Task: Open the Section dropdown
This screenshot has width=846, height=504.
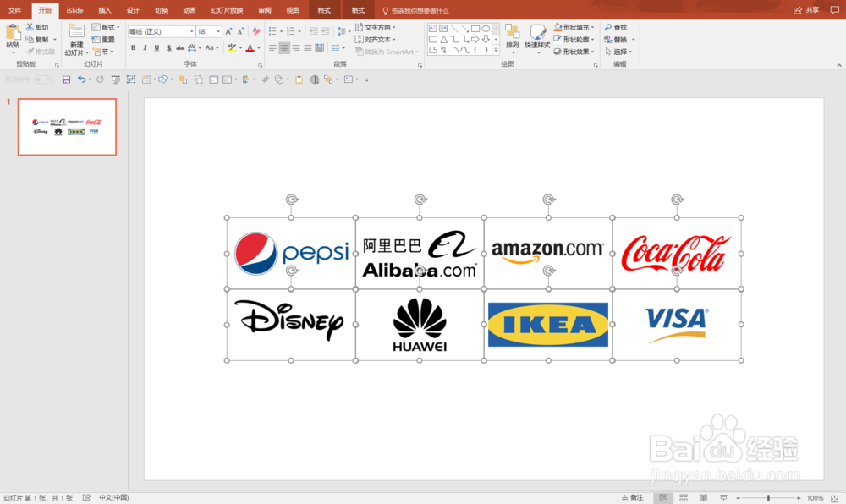Action: (103, 52)
